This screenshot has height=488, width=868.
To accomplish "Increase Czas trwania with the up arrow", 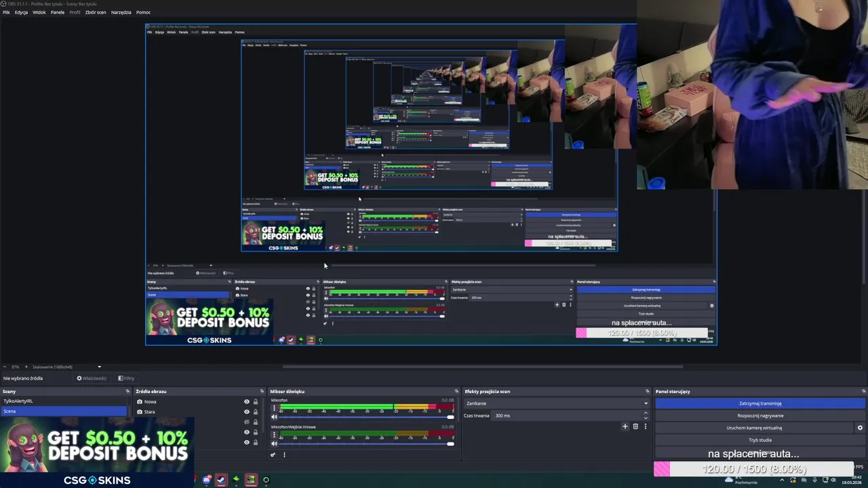I will click(645, 413).
